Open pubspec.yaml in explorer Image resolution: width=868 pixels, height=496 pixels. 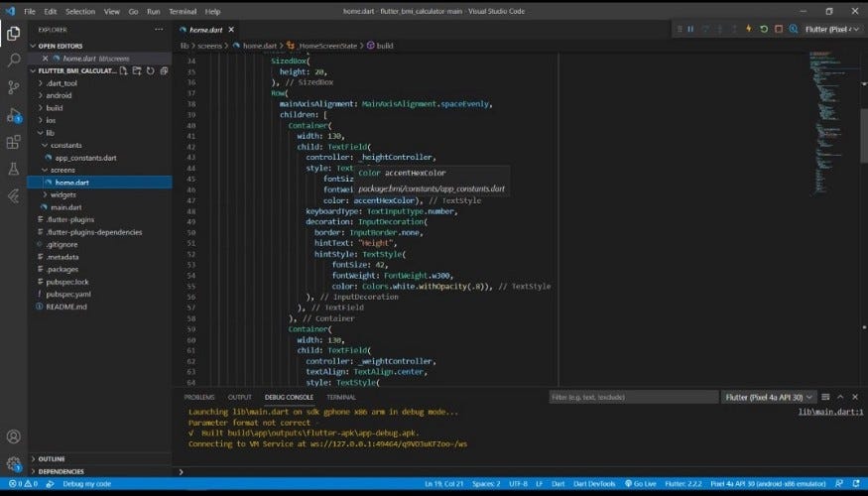[x=68, y=294]
